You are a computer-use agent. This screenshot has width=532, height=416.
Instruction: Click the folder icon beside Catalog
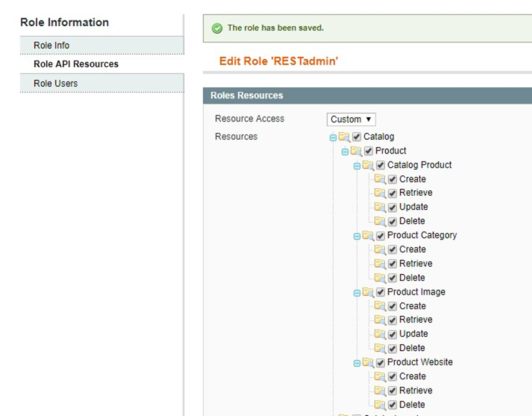click(344, 137)
